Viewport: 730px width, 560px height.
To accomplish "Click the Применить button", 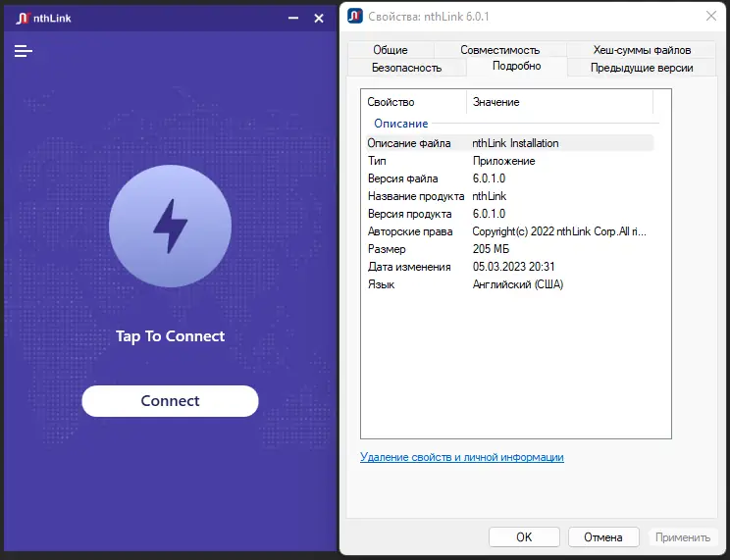I will tap(683, 536).
